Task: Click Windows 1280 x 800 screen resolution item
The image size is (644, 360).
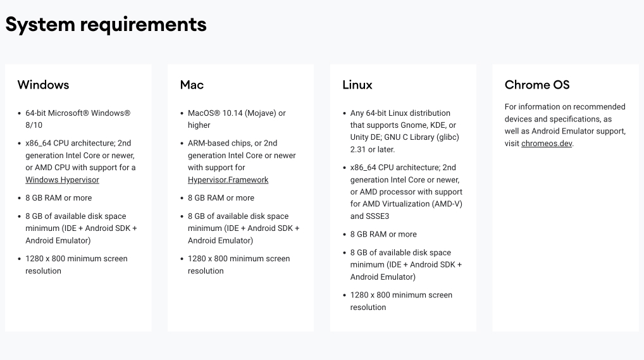Action: pos(77,264)
